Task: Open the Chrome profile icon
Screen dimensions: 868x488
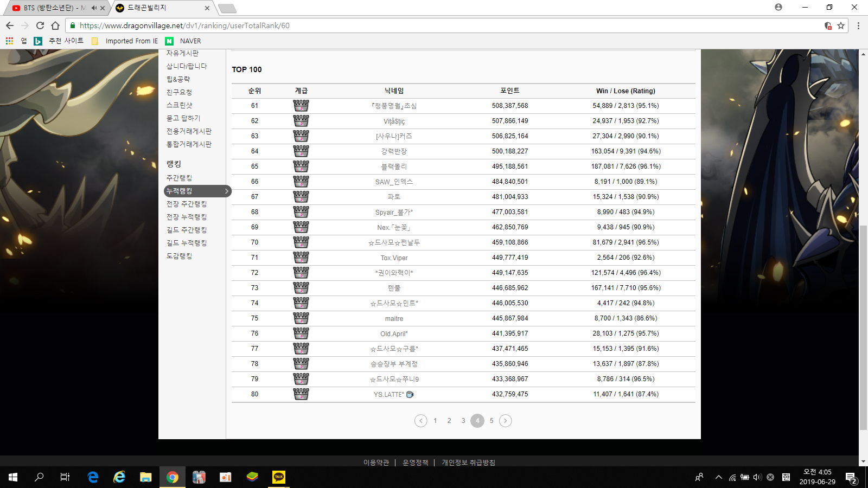Action: 778,8
